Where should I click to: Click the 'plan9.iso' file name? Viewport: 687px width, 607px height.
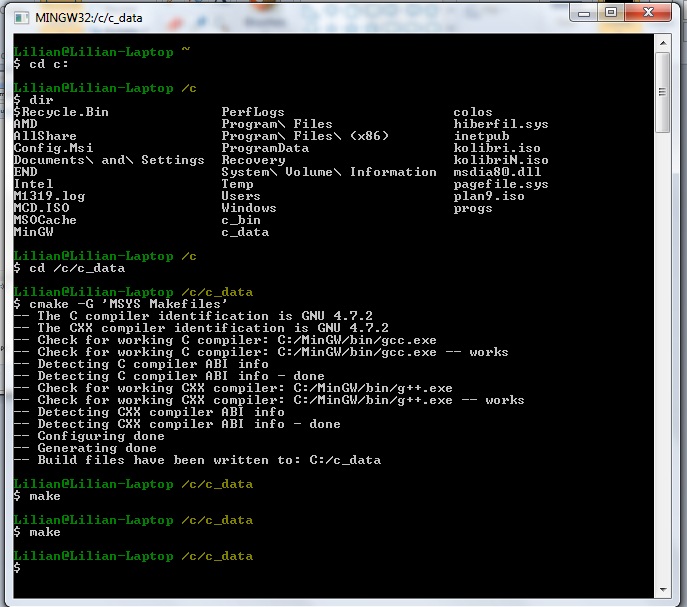click(x=489, y=196)
